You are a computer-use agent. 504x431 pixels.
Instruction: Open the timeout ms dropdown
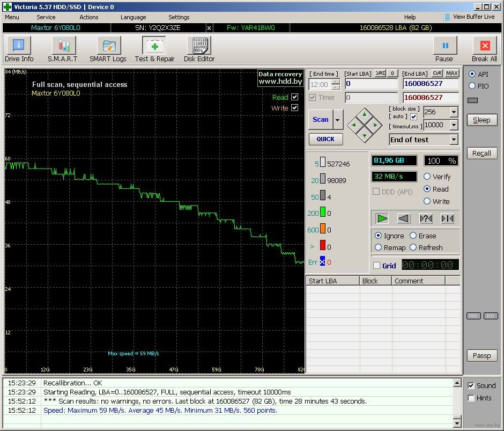(x=454, y=125)
